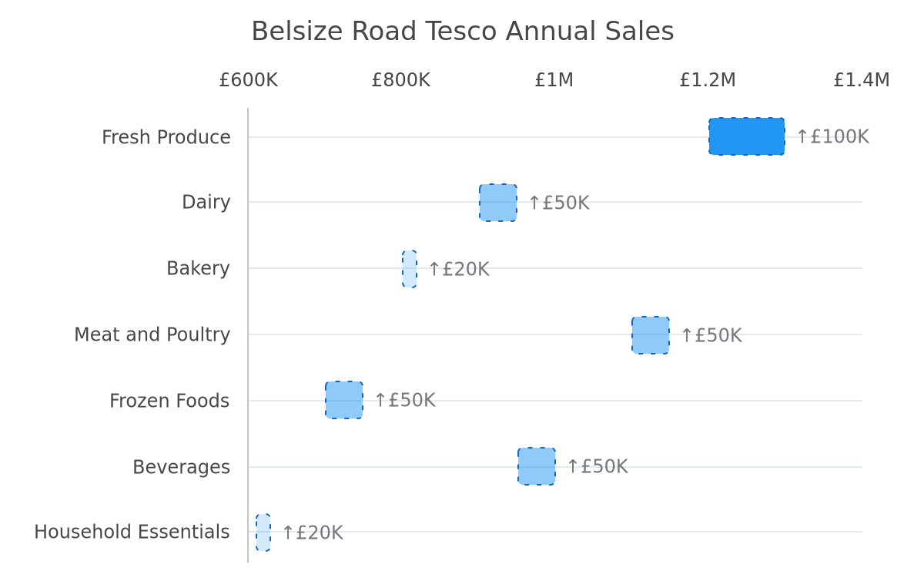Click the £600K axis tick label

[248, 80]
